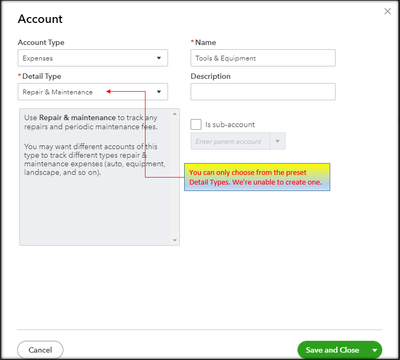Click the Is sub-account label

(230, 125)
